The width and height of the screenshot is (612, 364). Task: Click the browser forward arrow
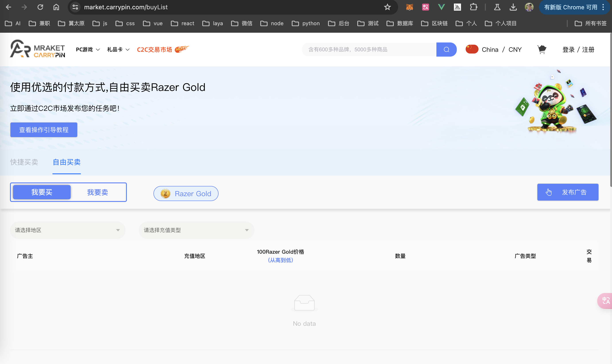[24, 7]
